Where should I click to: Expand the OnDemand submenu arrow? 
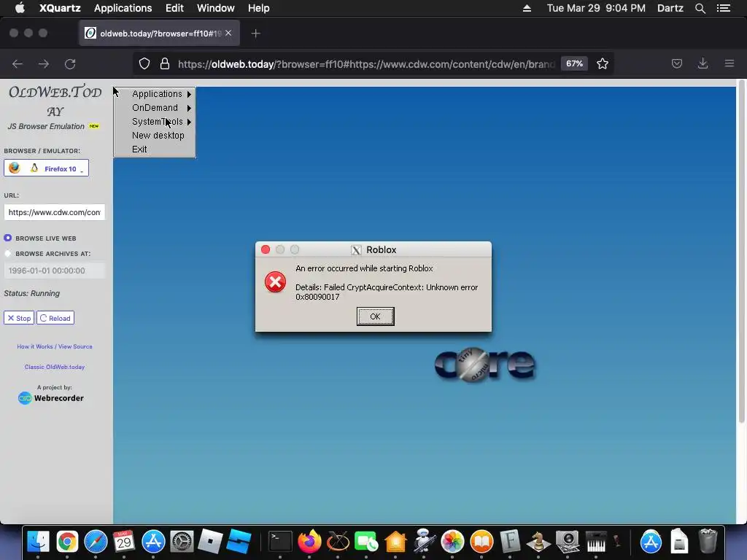(189, 108)
